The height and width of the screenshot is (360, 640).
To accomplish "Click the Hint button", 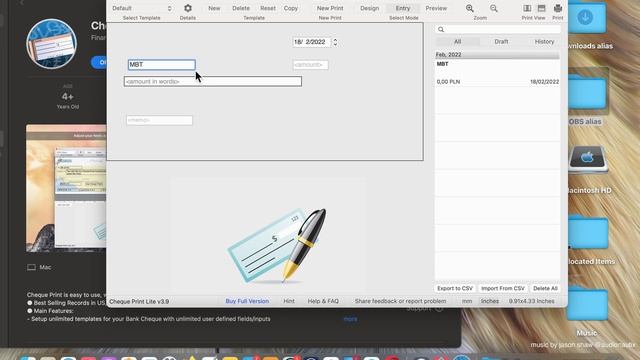I will pyautogui.click(x=289, y=301).
